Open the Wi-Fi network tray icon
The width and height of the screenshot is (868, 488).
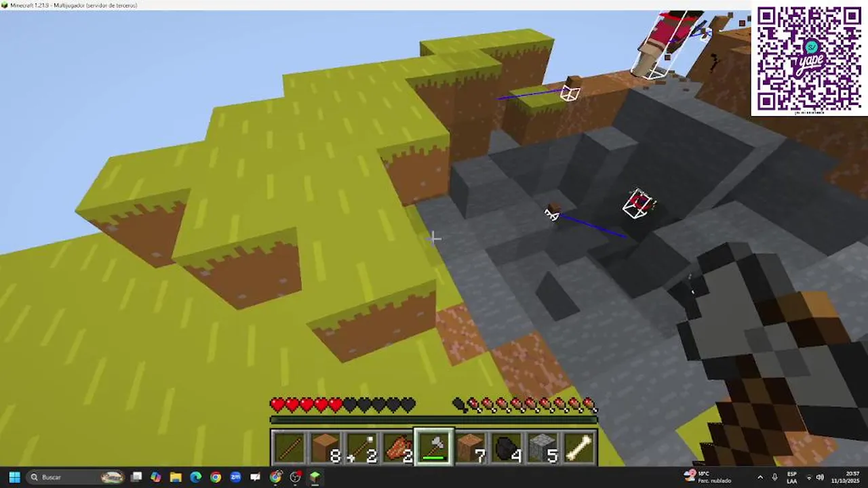(809, 478)
